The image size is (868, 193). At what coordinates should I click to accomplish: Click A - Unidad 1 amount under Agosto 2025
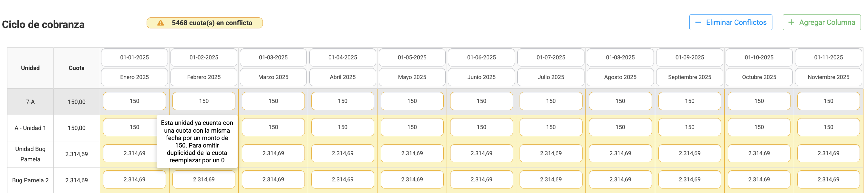(x=620, y=127)
